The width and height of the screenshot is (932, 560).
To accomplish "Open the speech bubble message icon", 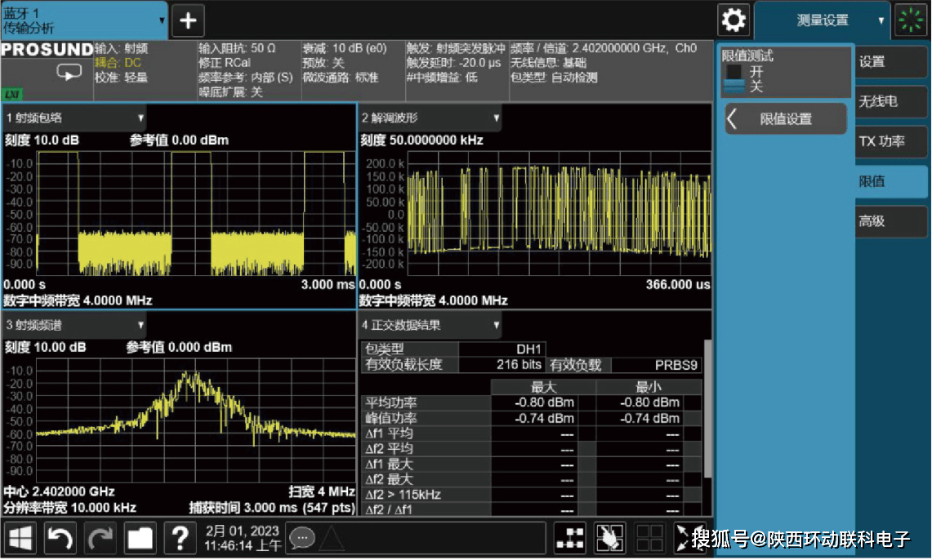I will (x=301, y=538).
